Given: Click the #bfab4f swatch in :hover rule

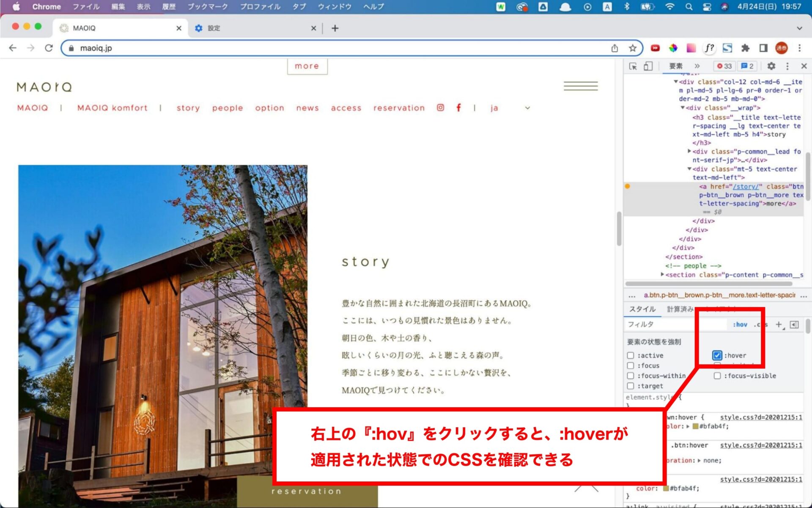Looking at the screenshot, I should pos(695,426).
